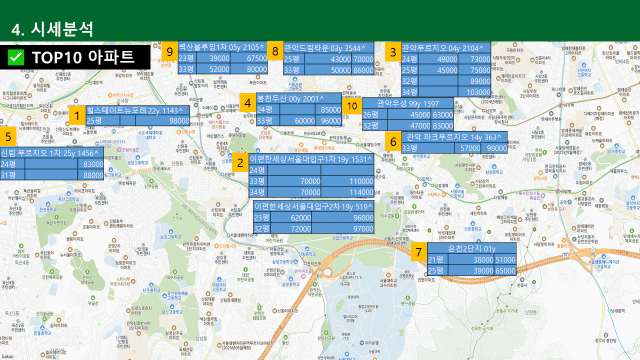Click the yellow number 1 marker
640x360 pixels.
coord(77,116)
